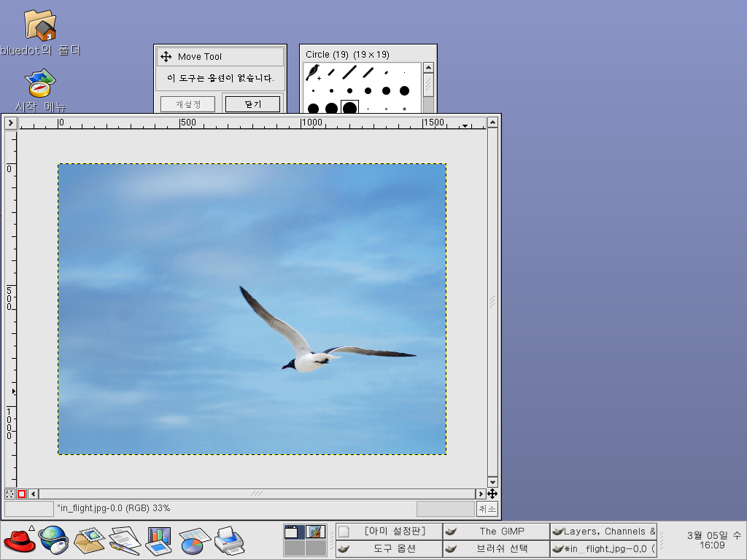Image resolution: width=747 pixels, height=560 pixels.
Task: Launch the web browser globe icon
Action: 53,541
